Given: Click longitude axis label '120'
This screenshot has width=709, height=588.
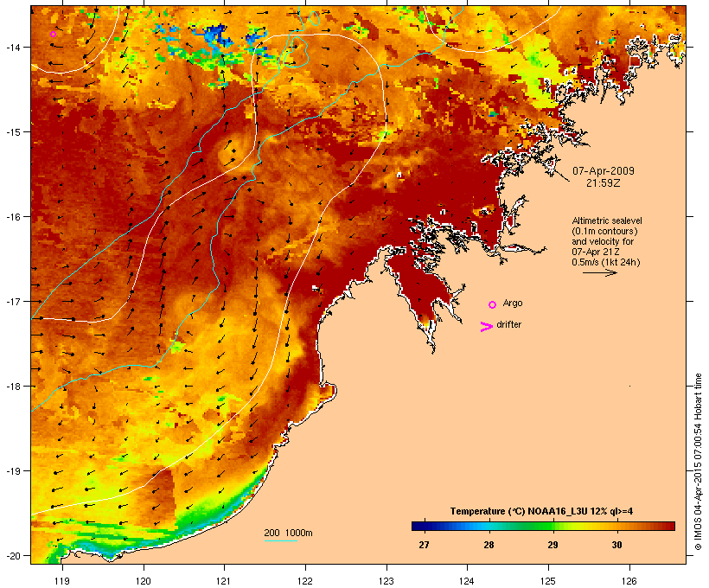Looking at the screenshot, I should tap(144, 581).
